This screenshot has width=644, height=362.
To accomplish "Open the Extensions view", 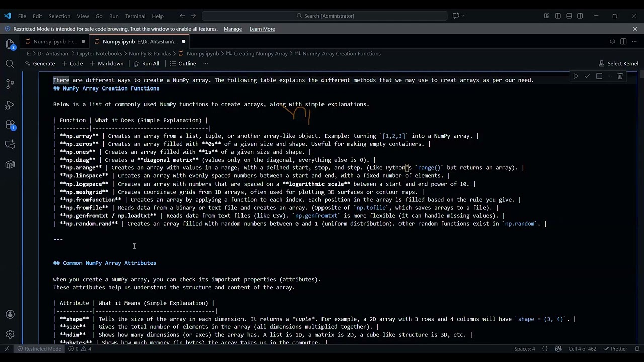I will coord(10,125).
